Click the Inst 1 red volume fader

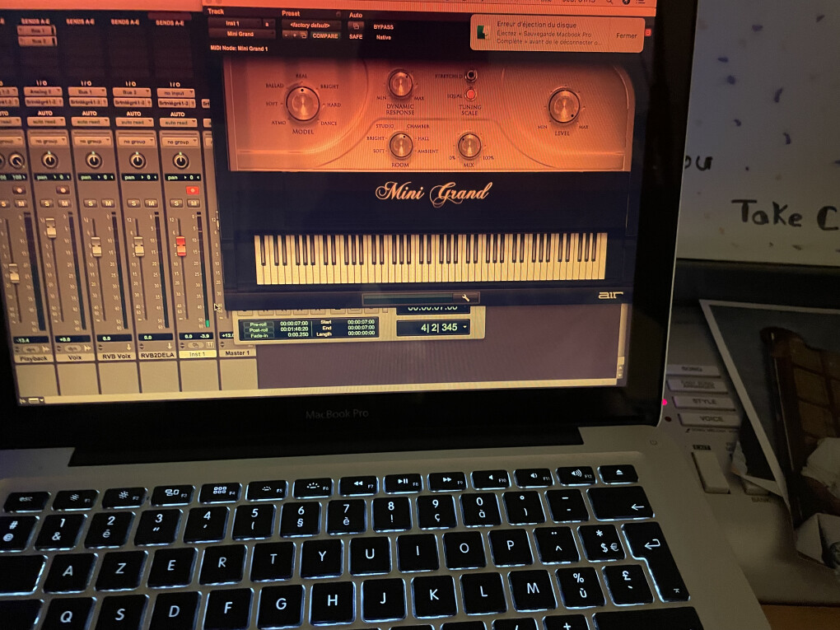pyautogui.click(x=180, y=246)
